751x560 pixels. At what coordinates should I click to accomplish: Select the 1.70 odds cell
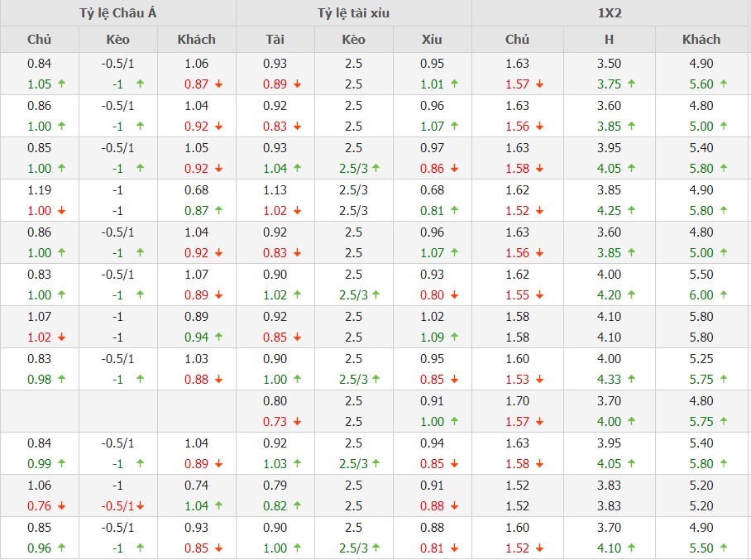click(x=517, y=400)
